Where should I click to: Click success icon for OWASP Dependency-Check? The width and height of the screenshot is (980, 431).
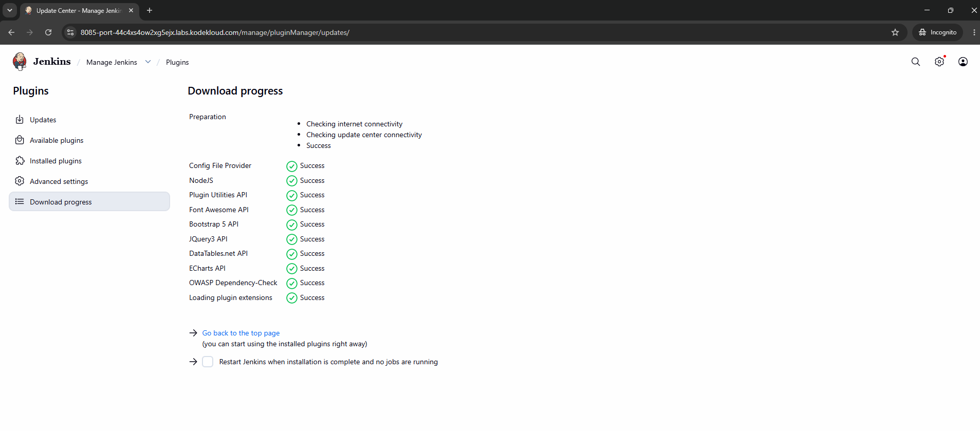click(292, 283)
